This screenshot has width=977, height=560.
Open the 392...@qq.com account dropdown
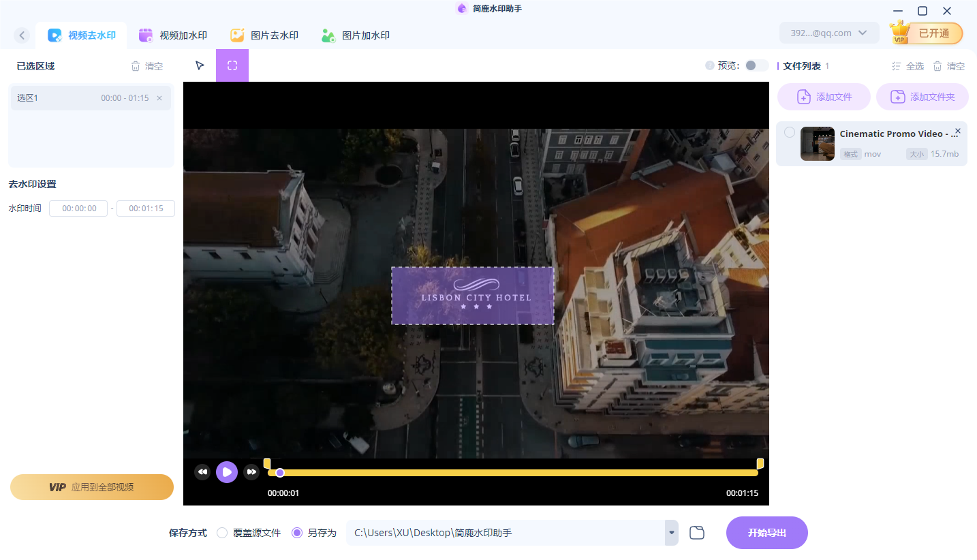click(x=828, y=33)
